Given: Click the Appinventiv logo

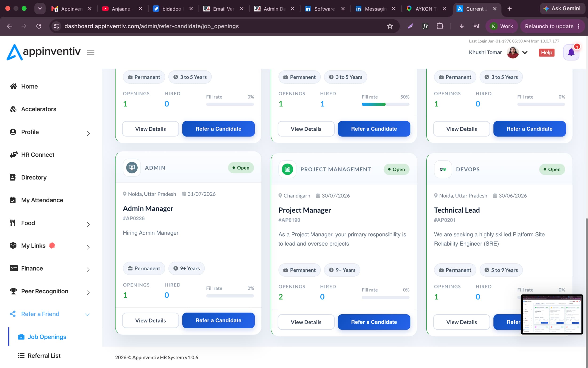Looking at the screenshot, I should coord(44,52).
